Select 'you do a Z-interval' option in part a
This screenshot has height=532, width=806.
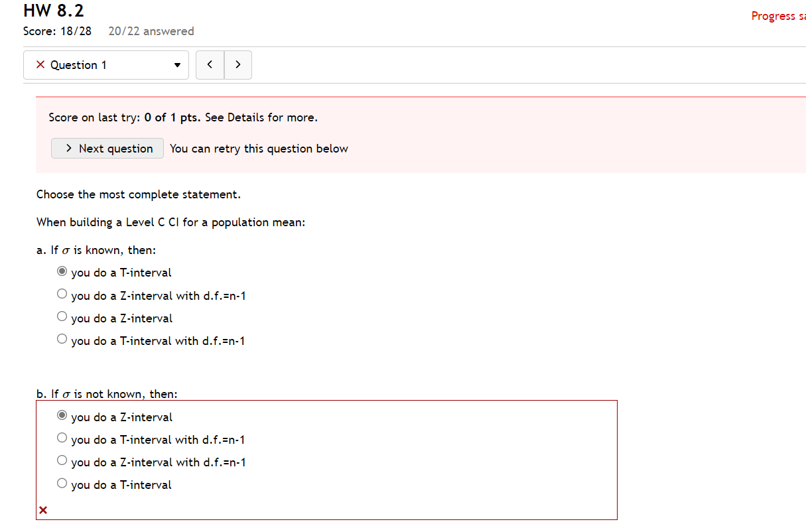(x=62, y=316)
